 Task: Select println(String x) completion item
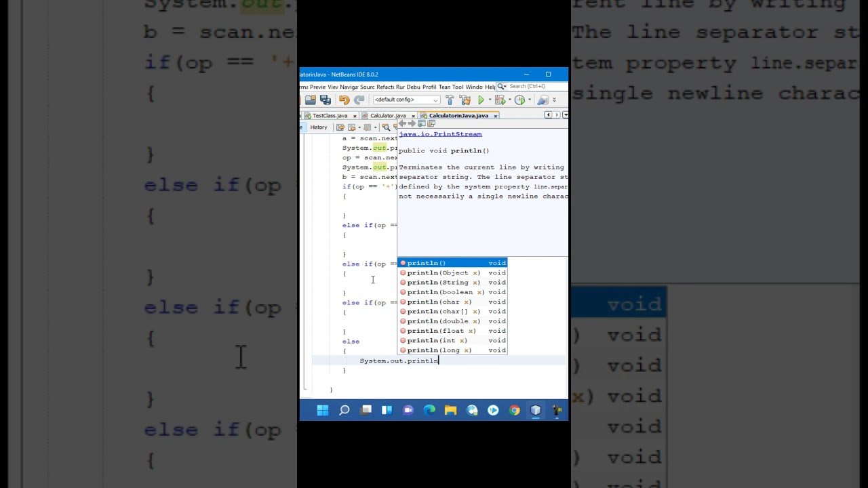[452, 282]
